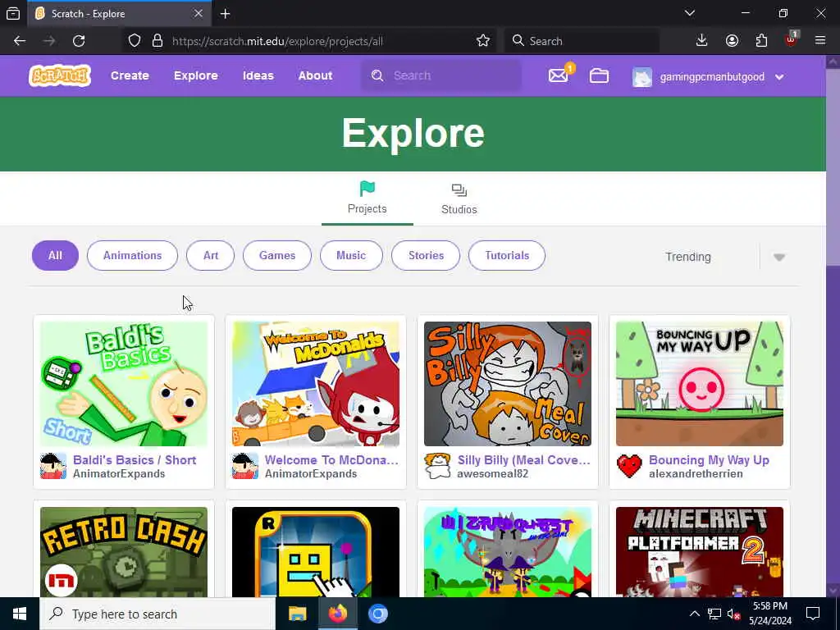
Task: Click the uBlock Origin extension icon
Action: point(792,39)
